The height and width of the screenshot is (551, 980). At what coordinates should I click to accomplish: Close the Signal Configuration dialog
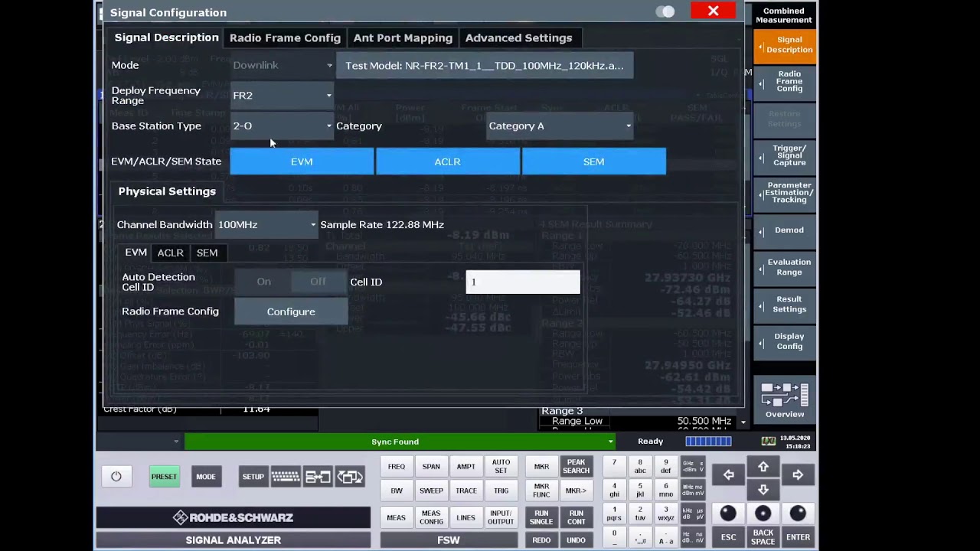tap(713, 11)
